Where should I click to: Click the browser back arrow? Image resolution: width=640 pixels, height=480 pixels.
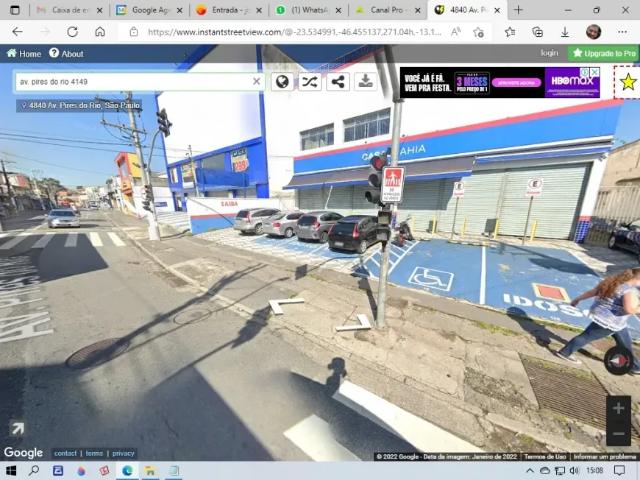click(17, 31)
